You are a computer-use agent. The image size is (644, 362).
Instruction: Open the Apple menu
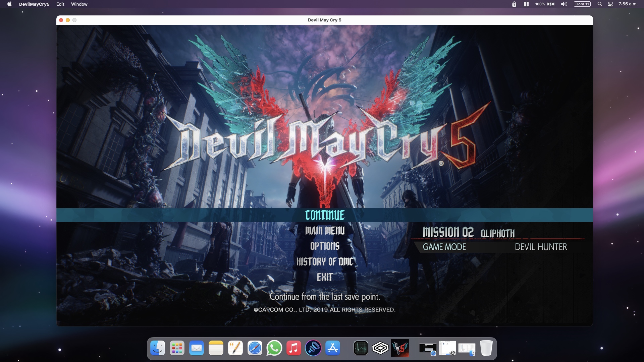9,4
